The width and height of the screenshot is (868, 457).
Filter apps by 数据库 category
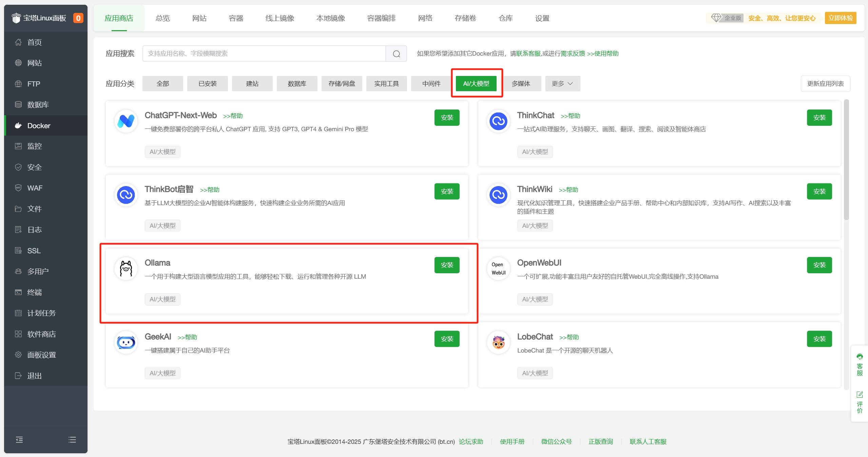[x=297, y=84]
